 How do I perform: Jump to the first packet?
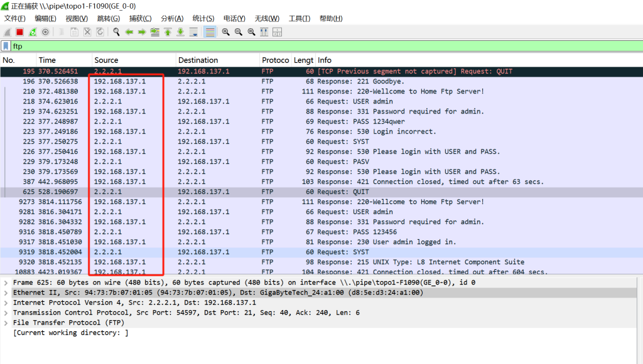[168, 32]
